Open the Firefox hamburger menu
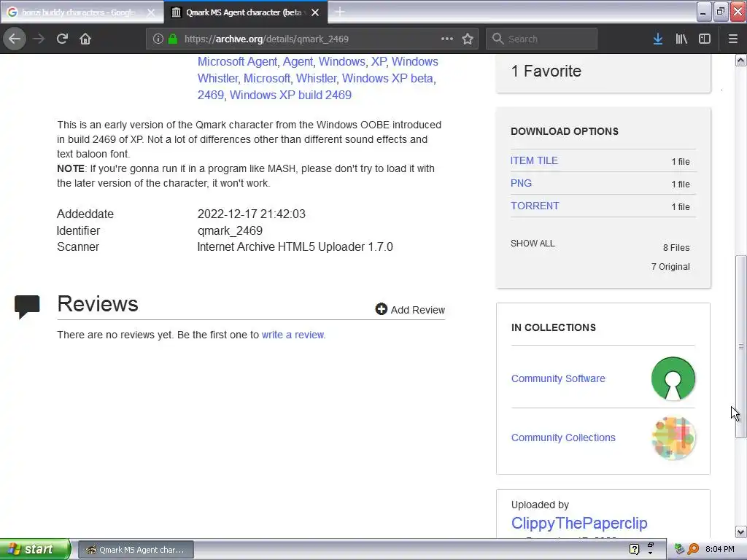The image size is (747, 560). [x=733, y=39]
